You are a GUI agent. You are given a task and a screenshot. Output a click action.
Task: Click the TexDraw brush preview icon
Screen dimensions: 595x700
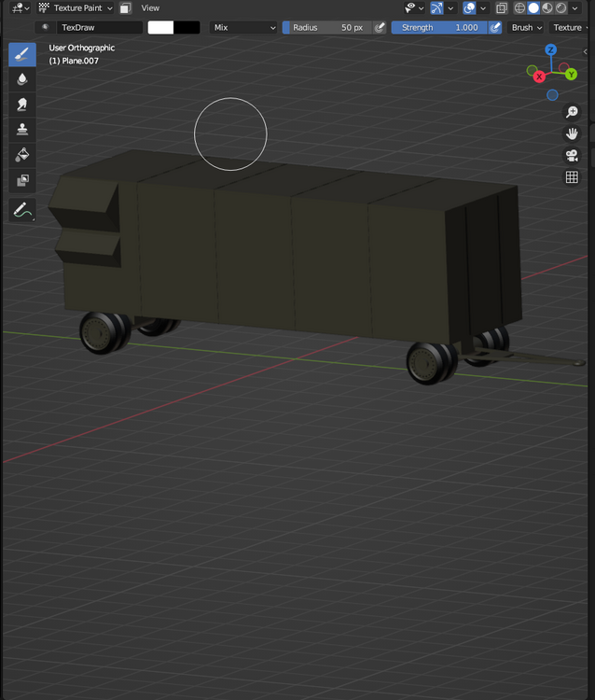(x=45, y=27)
